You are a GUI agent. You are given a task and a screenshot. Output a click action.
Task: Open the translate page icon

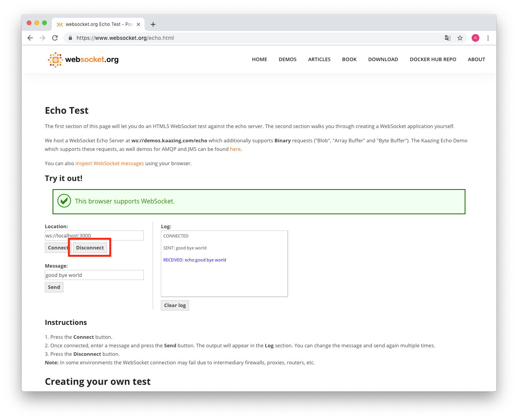point(448,38)
